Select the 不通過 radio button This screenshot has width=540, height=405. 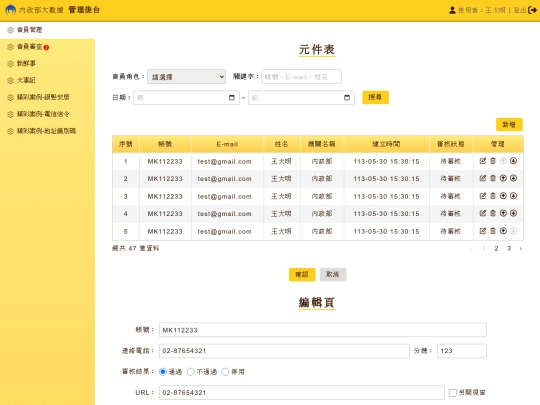click(x=190, y=372)
